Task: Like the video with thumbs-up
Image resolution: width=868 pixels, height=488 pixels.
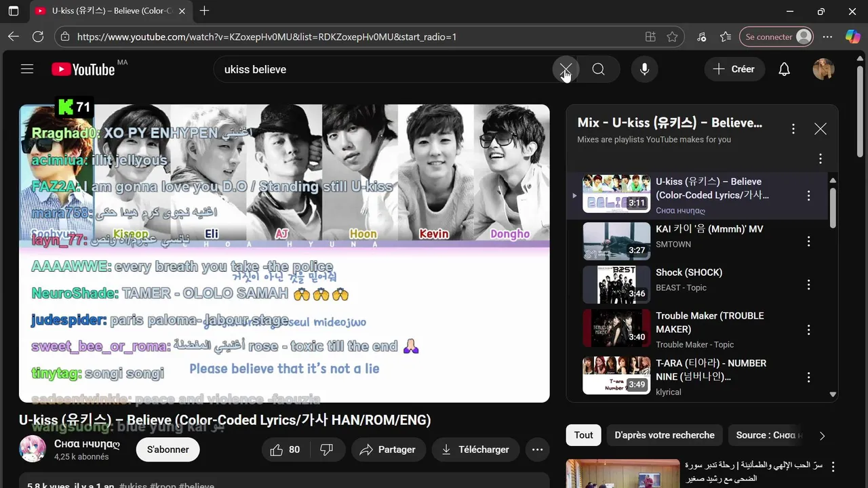Action: [x=285, y=449]
